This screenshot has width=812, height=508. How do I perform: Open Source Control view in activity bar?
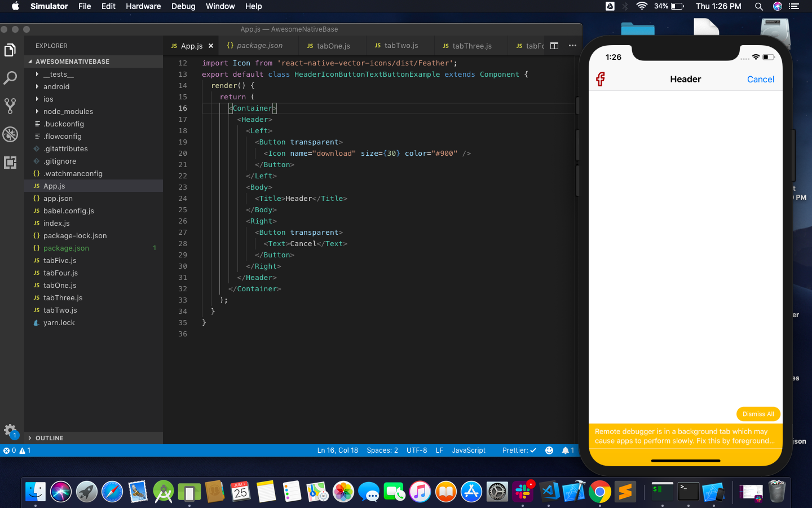click(x=10, y=106)
